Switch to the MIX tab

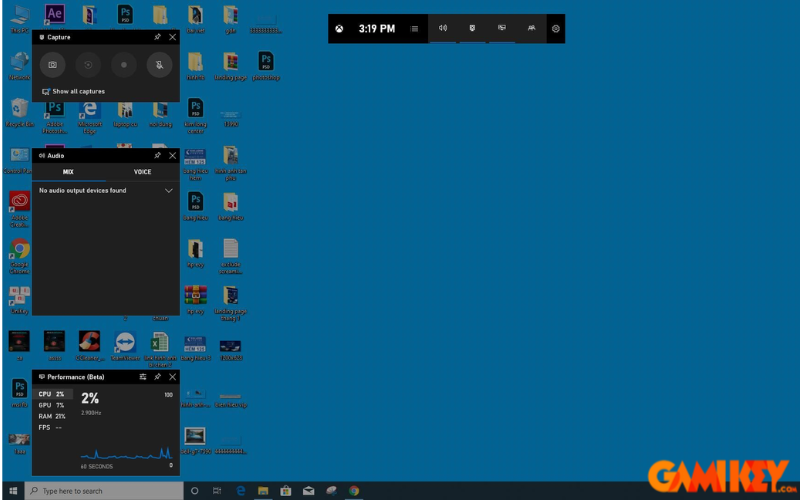point(68,172)
